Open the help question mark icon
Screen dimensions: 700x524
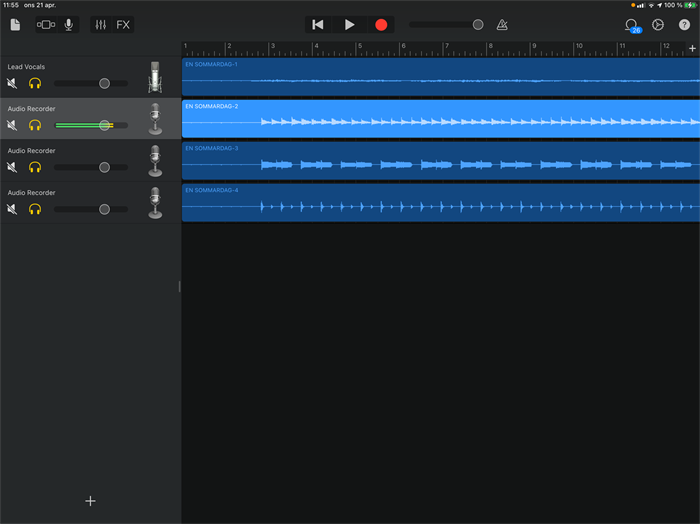[684, 24]
